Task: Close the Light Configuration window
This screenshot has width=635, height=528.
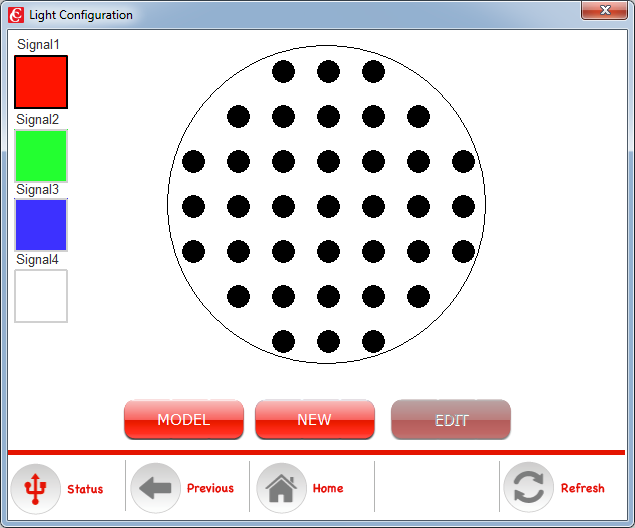Action: pyautogui.click(x=604, y=10)
